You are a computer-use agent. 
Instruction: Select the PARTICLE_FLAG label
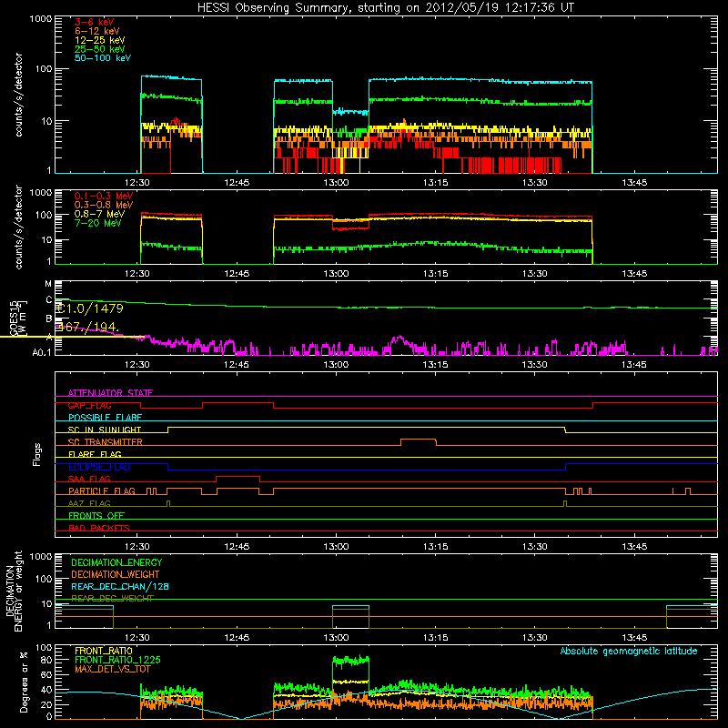pyautogui.click(x=102, y=491)
